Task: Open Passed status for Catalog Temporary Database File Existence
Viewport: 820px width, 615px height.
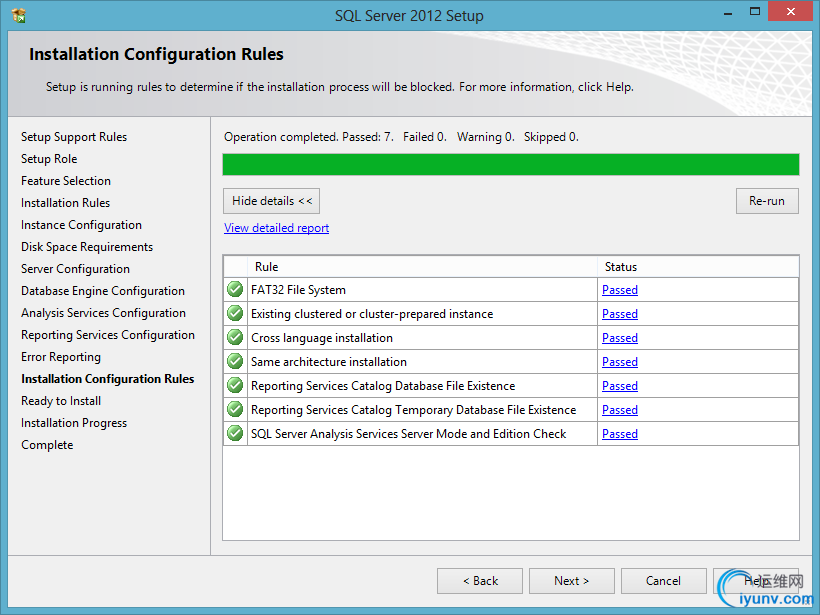Action: coord(620,410)
